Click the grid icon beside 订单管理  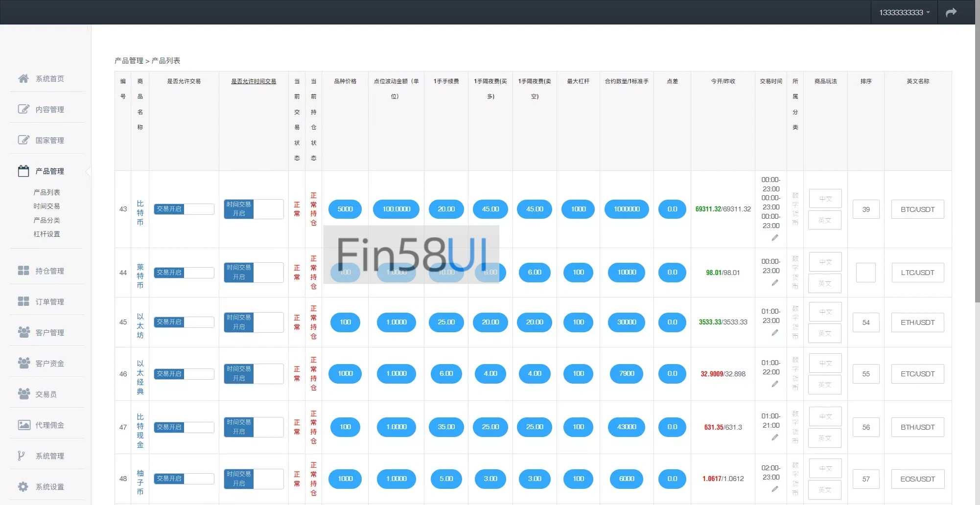(23, 301)
